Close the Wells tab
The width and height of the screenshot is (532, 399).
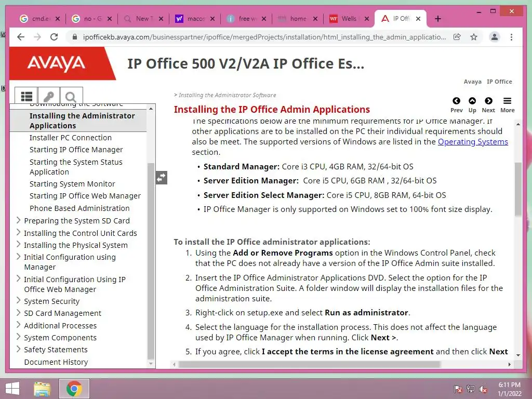[x=367, y=19]
